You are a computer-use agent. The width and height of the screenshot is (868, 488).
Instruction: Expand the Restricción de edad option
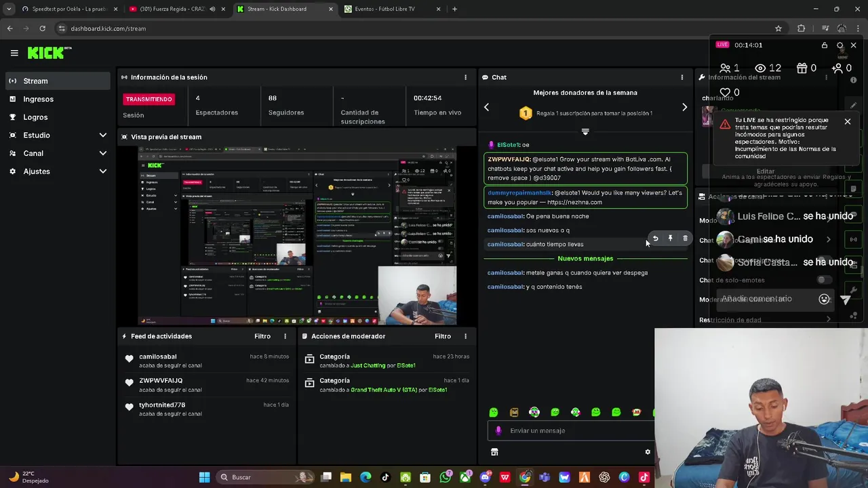(829, 320)
